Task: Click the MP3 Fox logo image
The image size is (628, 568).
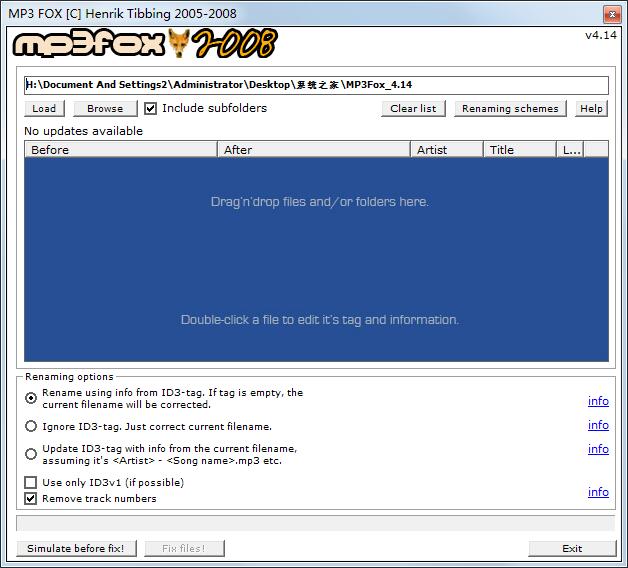Action: tap(145, 44)
